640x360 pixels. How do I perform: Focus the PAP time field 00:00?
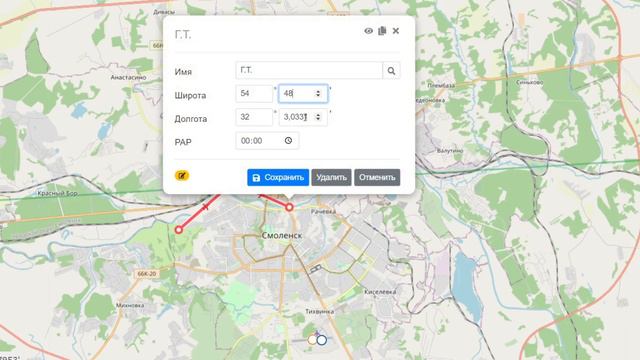click(267, 141)
